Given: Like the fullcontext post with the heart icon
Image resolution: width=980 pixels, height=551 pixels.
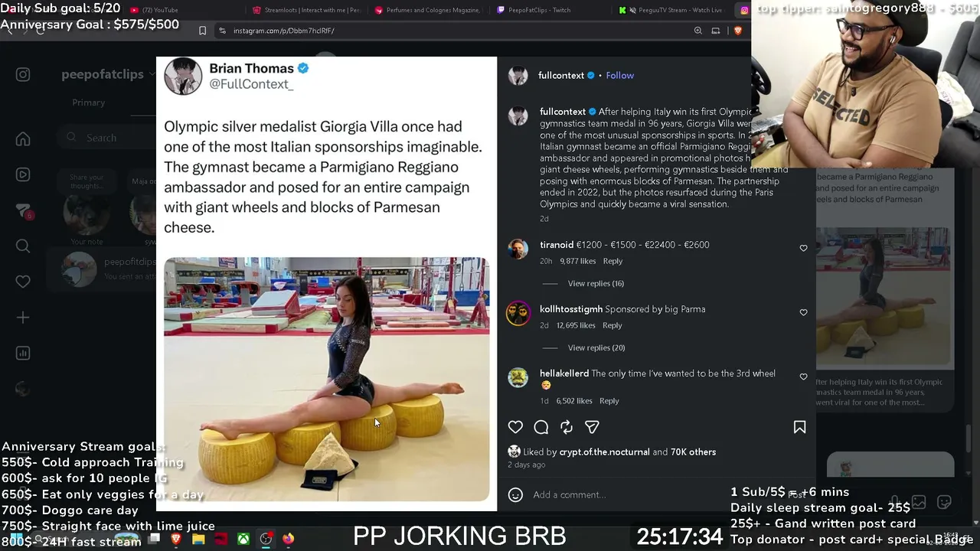Looking at the screenshot, I should (x=515, y=427).
